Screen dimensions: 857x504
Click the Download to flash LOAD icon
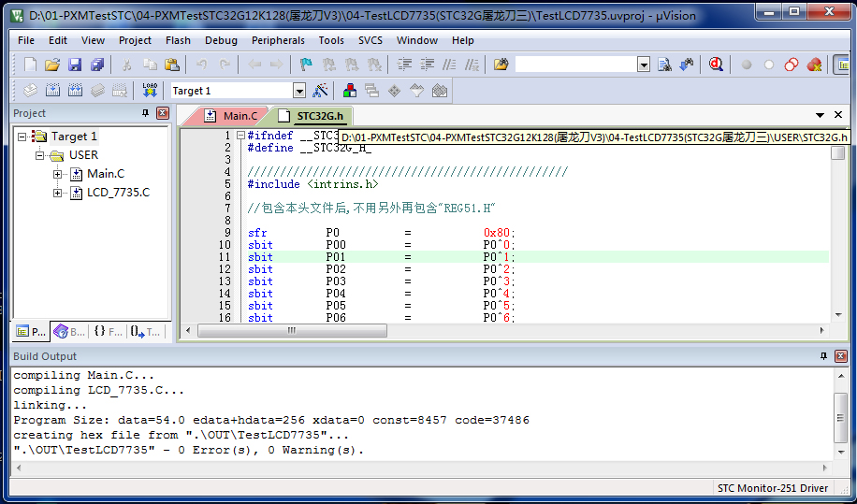[x=150, y=91]
